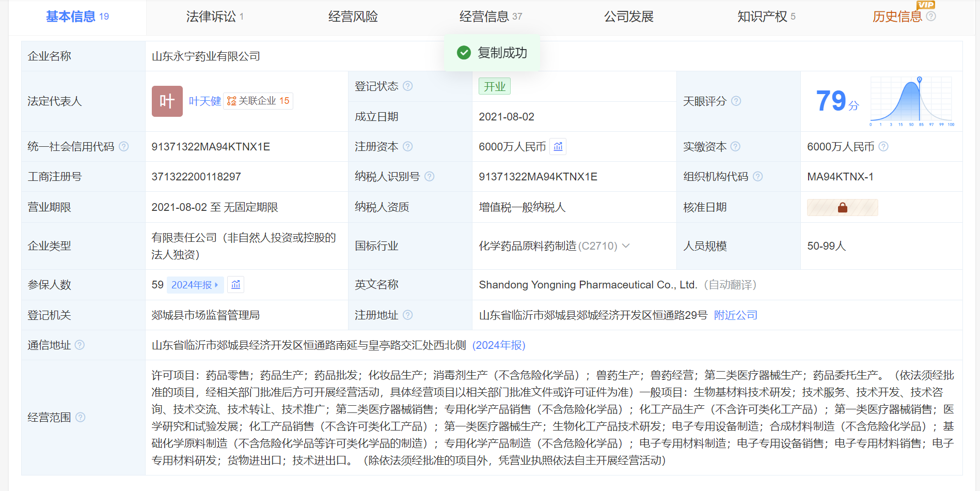The height and width of the screenshot is (491, 980).
Task: Switch to the 经营信息 tab
Action: coord(491,17)
